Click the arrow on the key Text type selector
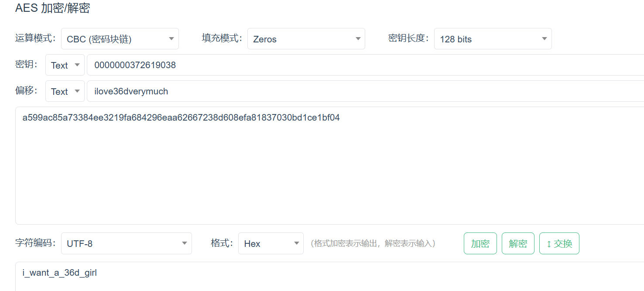The width and height of the screenshot is (644, 291). tap(77, 65)
